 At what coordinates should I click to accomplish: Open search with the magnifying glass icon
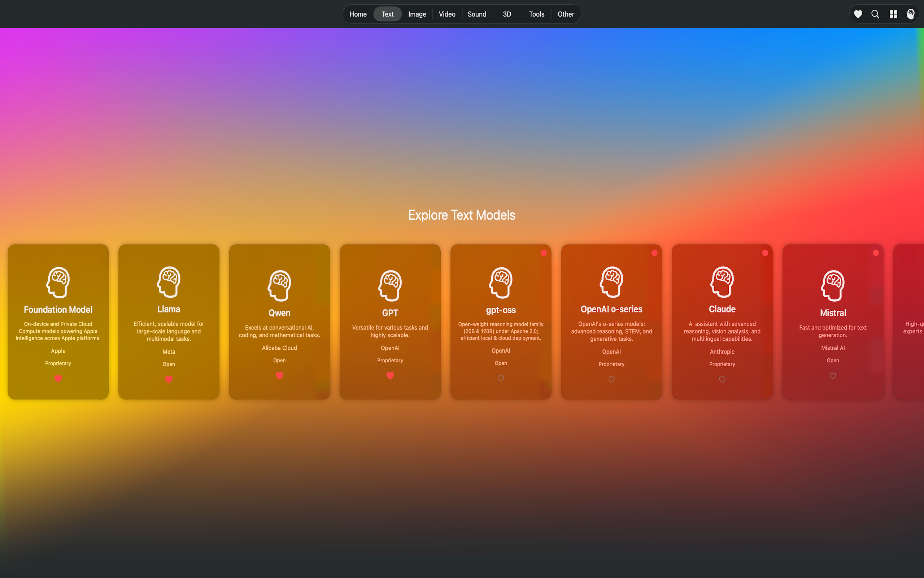click(876, 14)
